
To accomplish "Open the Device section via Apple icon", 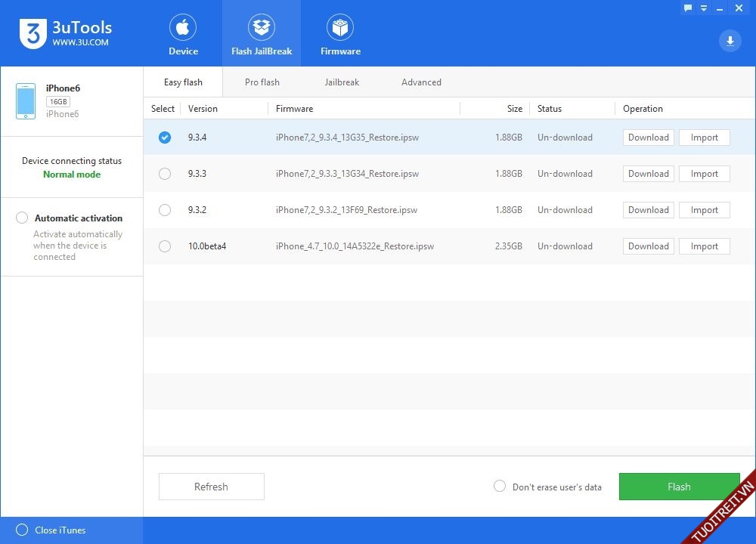I will point(183,28).
